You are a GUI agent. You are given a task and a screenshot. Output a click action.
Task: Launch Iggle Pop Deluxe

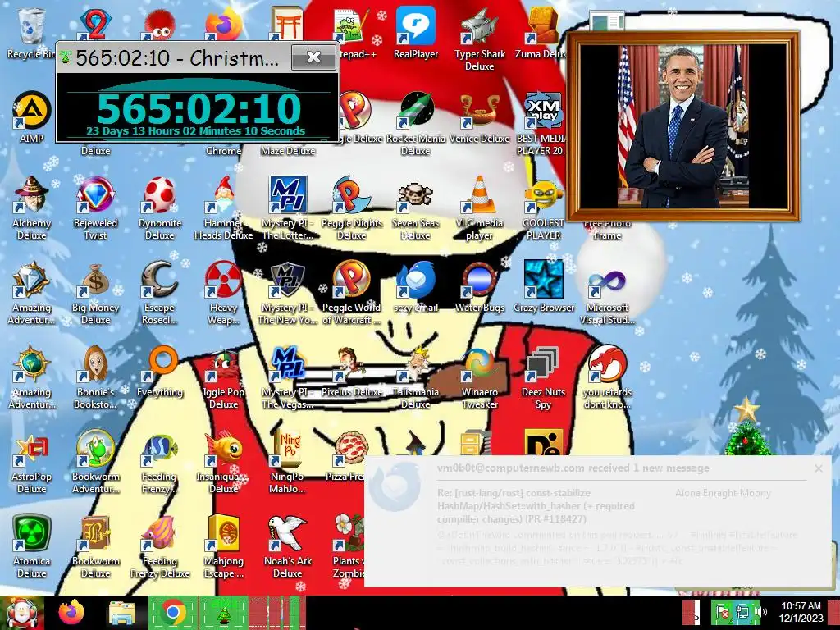coord(223,378)
